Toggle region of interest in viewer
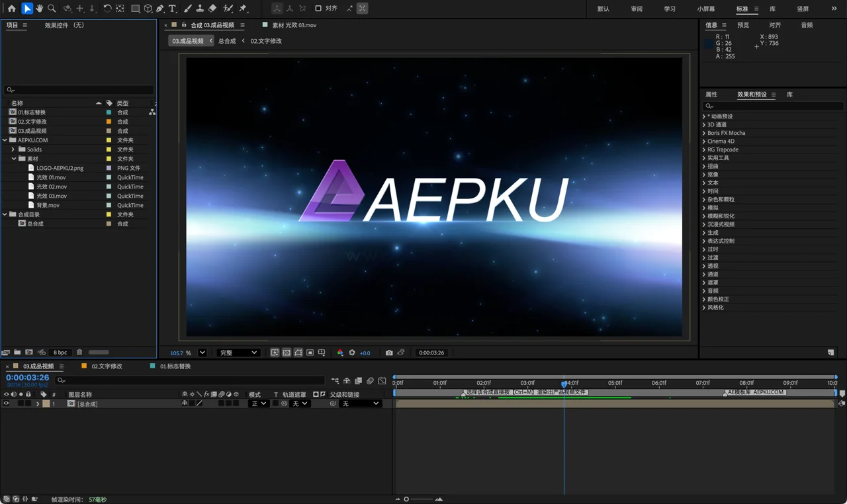Viewport: 847px width, 504px height. tap(310, 353)
